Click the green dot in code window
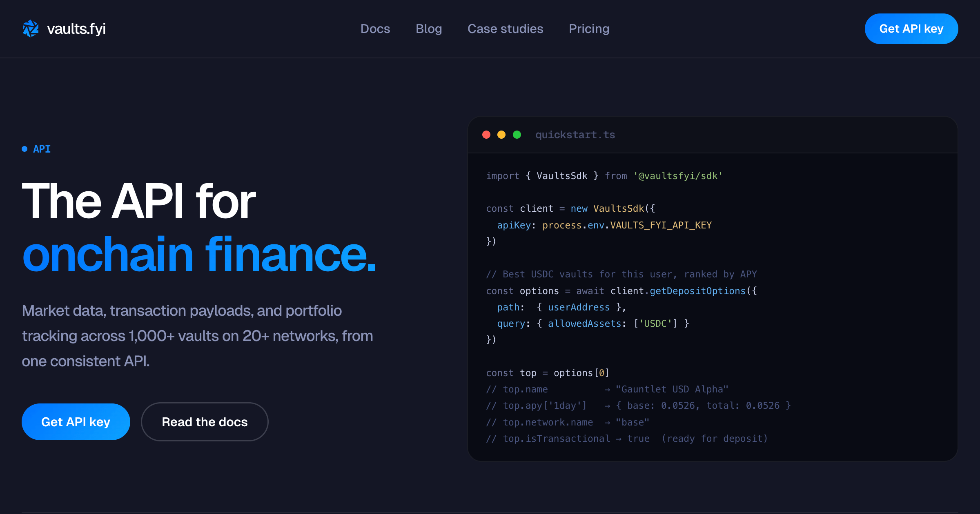 coord(517,135)
